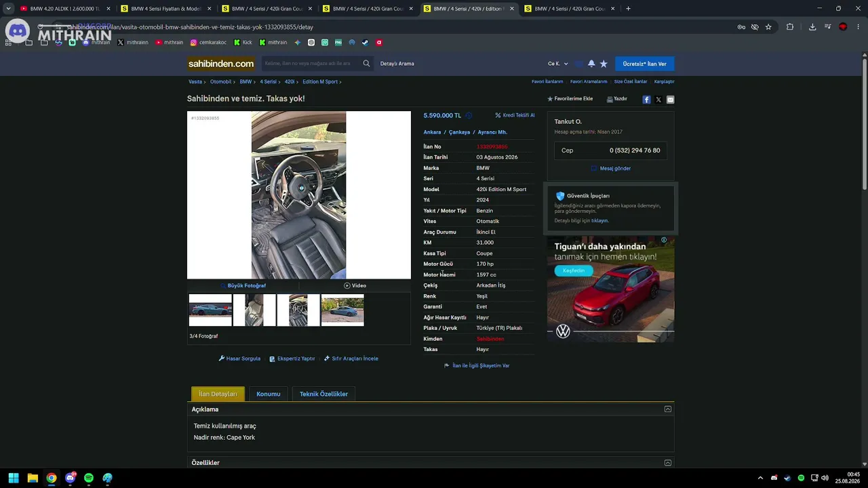Open the browser downloads icon
The width and height of the screenshot is (868, 488).
812,27
